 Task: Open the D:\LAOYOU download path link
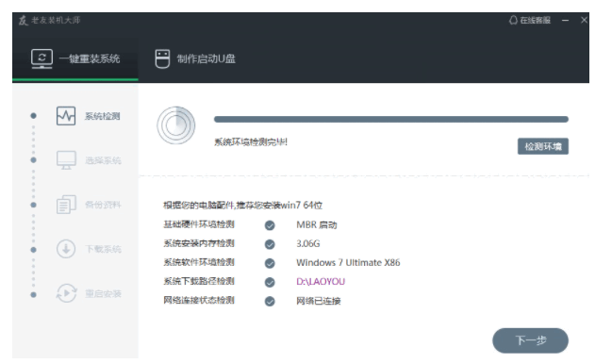pos(321,281)
